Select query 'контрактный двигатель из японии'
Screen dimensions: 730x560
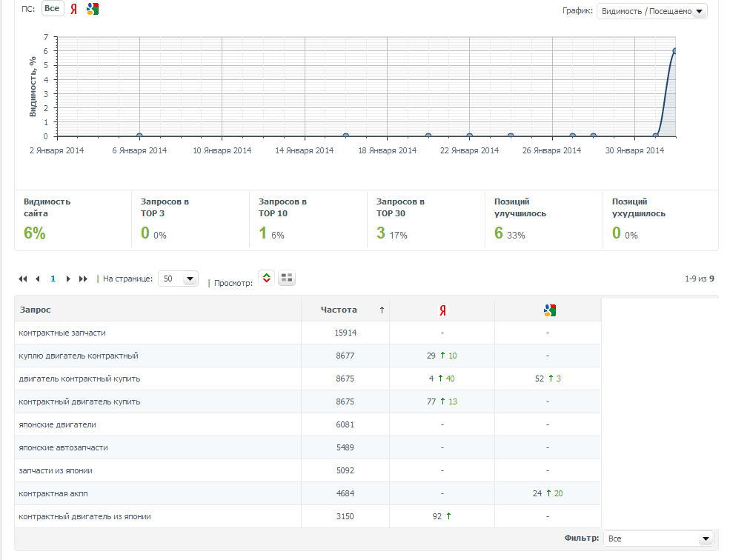(x=84, y=516)
